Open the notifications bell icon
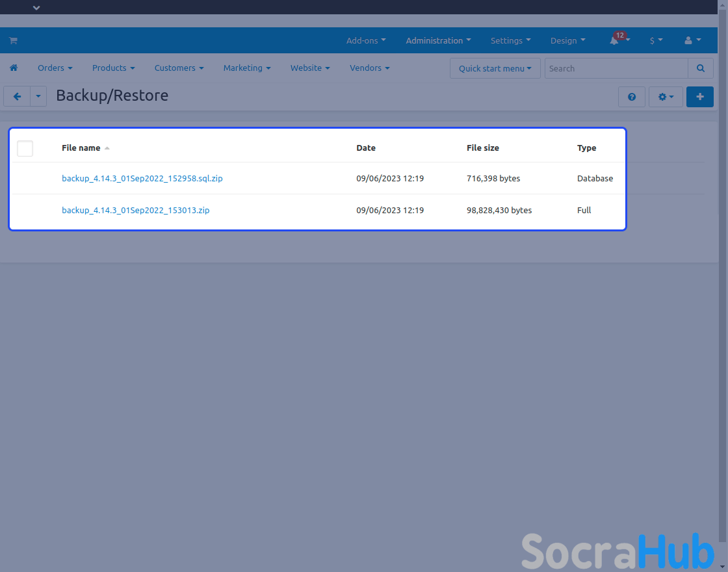The image size is (728, 572). pyautogui.click(x=614, y=40)
